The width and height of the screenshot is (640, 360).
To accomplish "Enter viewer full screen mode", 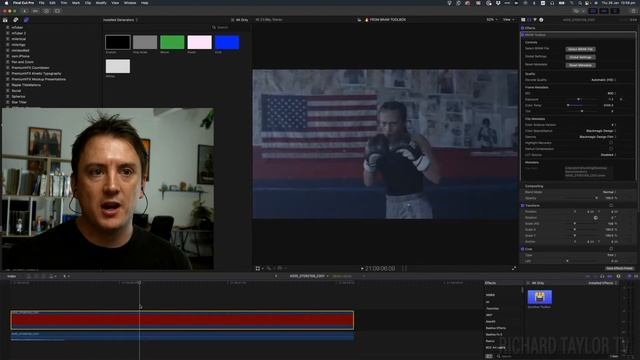I will tap(514, 268).
